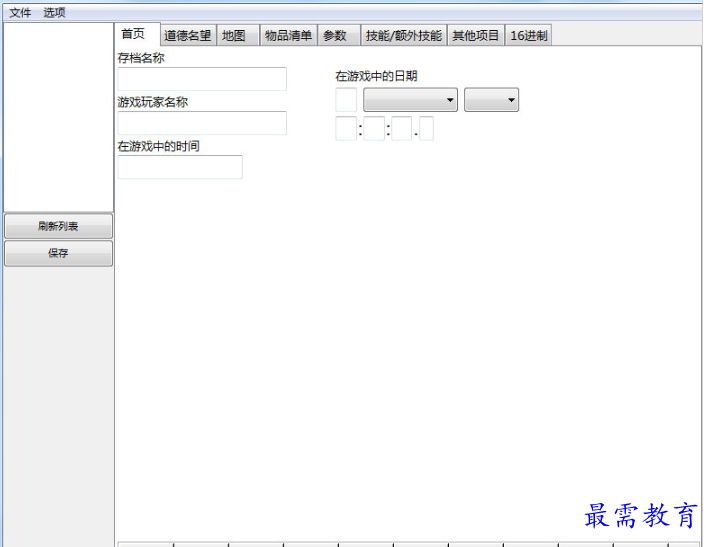Image resolution: width=706 pixels, height=547 pixels.
Task: Click the hours box in the time row
Action: coord(346,128)
